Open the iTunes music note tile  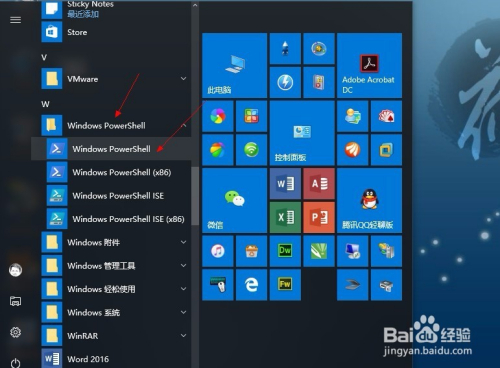click(x=218, y=251)
